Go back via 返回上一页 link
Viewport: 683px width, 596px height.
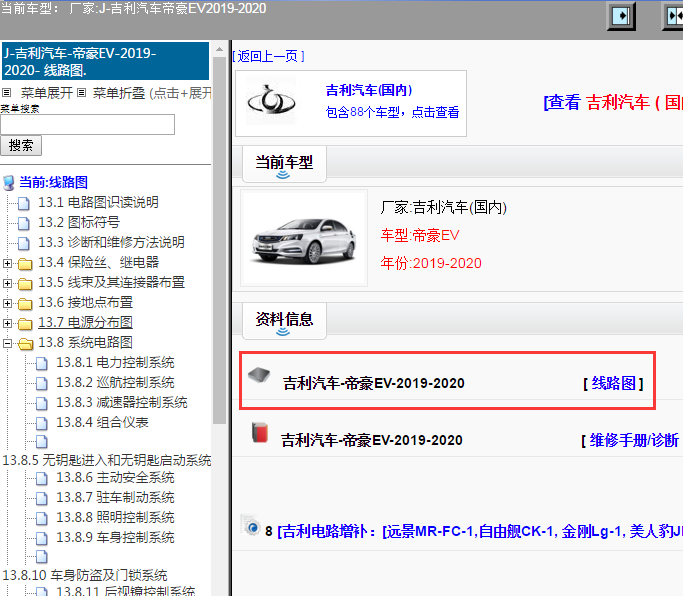[268, 56]
